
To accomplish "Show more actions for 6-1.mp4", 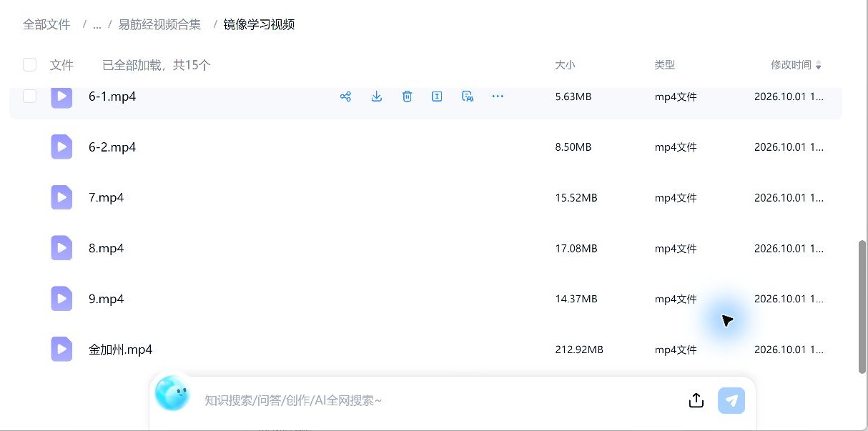I will [498, 96].
